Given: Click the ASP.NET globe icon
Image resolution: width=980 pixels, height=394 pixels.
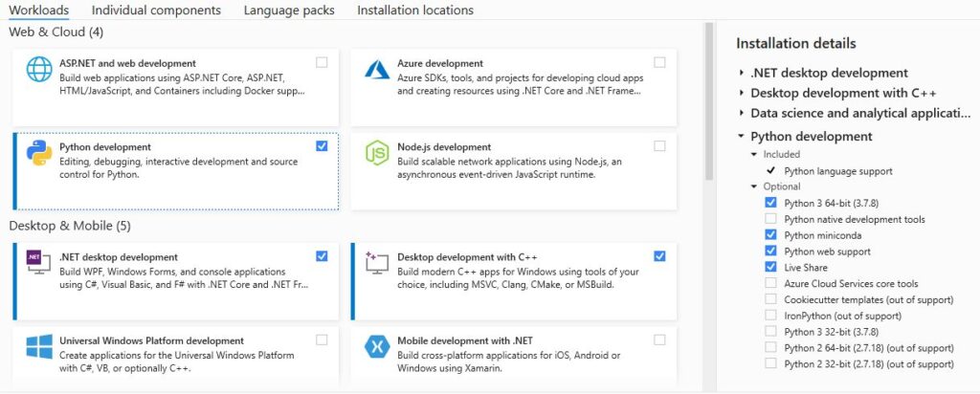Looking at the screenshot, I should [39, 69].
